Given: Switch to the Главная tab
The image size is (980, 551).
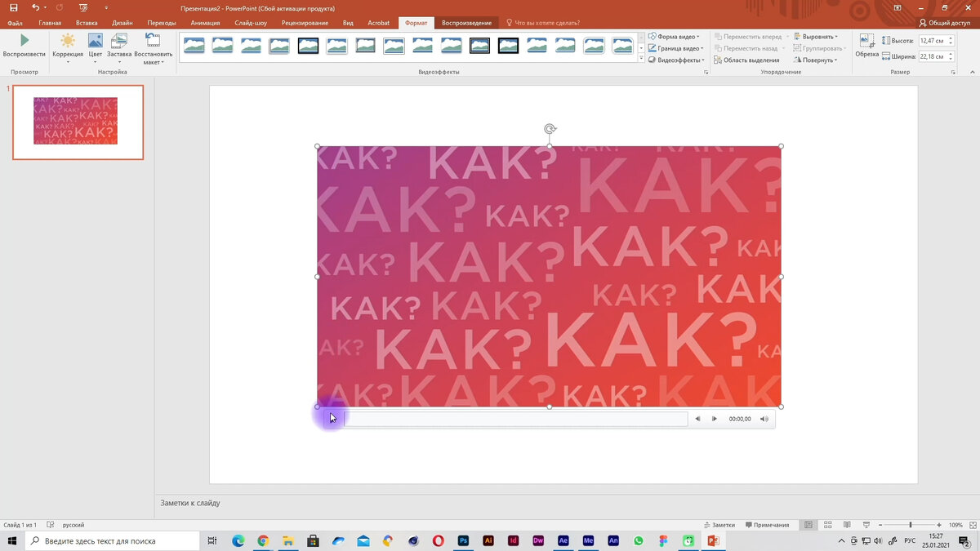Looking at the screenshot, I should (50, 23).
